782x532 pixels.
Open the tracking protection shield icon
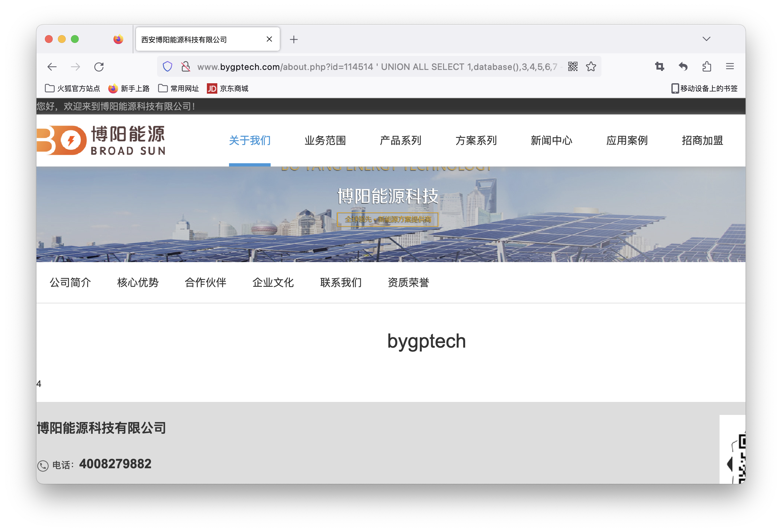(x=168, y=67)
